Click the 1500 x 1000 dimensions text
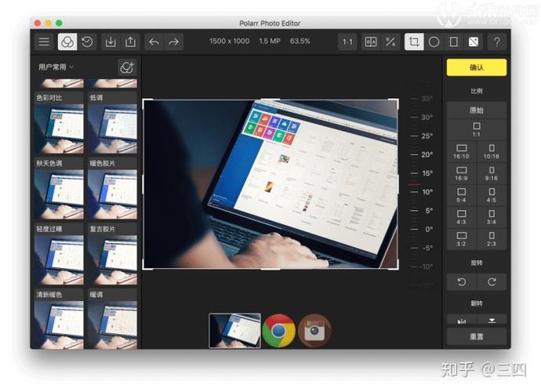This screenshot has width=541, height=392. (229, 41)
